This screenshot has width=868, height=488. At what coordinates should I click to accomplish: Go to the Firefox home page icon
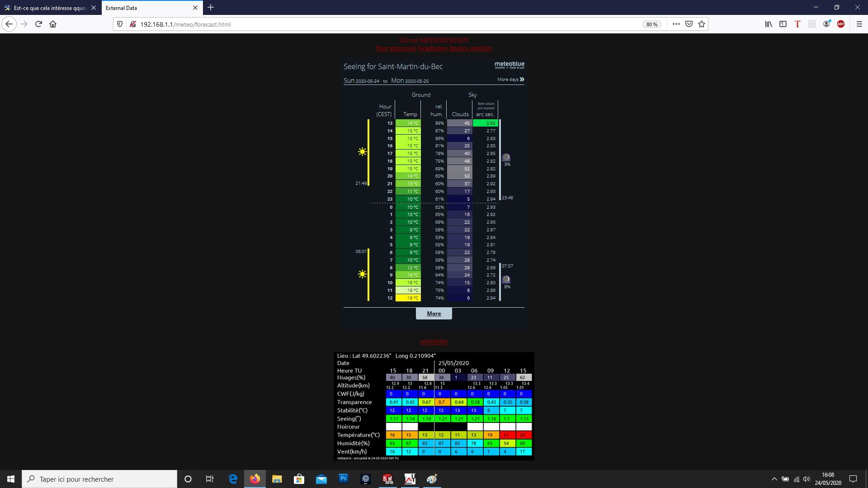tap(53, 24)
